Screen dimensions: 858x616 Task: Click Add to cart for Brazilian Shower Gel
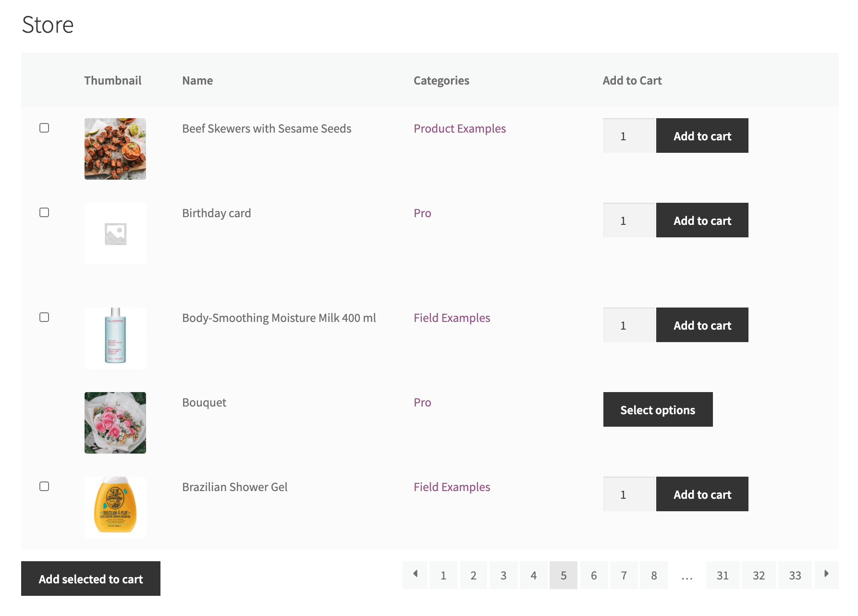click(702, 493)
